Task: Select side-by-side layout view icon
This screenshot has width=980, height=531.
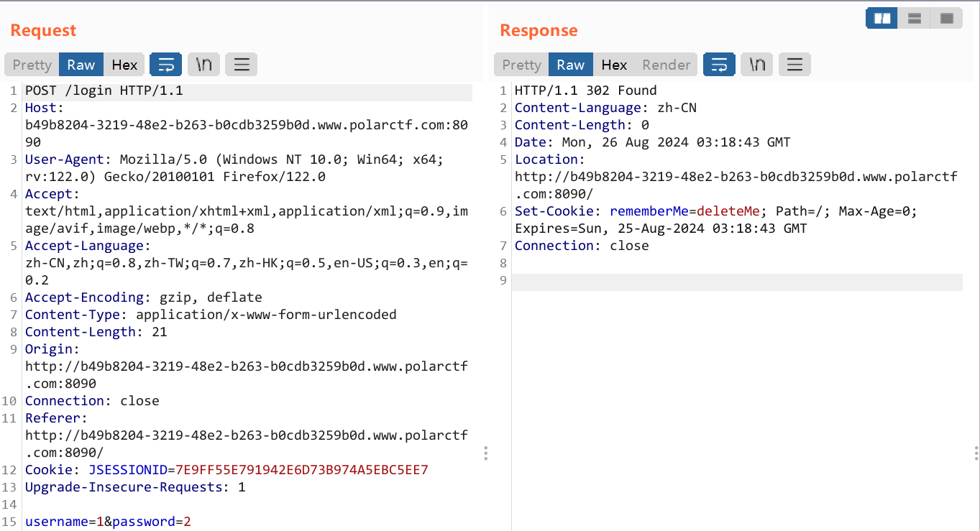Action: coord(882,19)
